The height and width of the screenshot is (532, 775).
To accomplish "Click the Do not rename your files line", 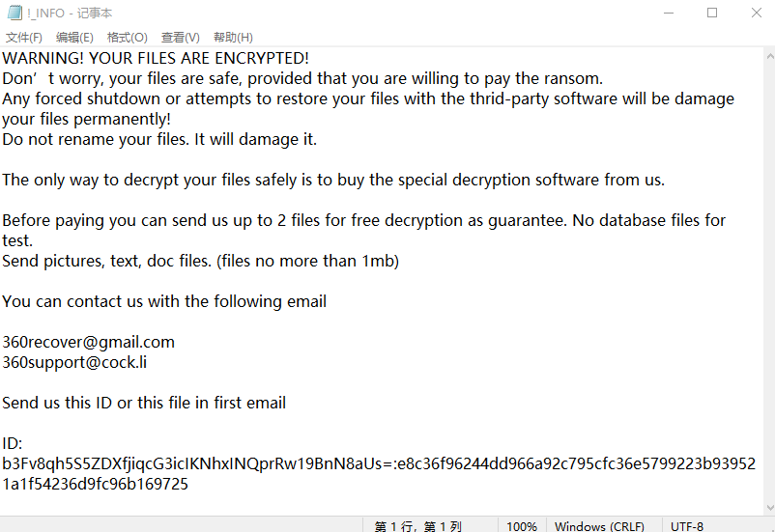I will point(159,139).
